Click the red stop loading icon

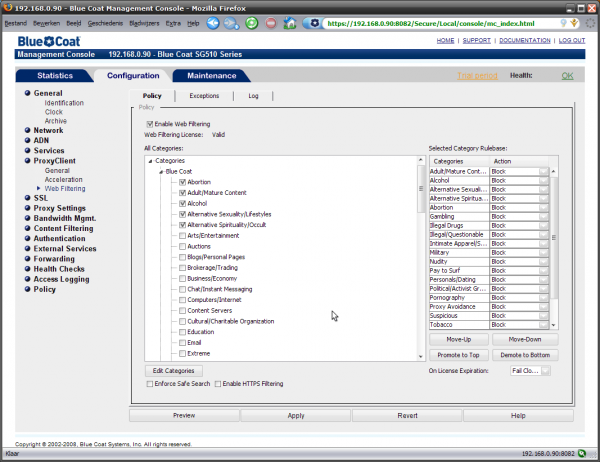tap(271, 23)
